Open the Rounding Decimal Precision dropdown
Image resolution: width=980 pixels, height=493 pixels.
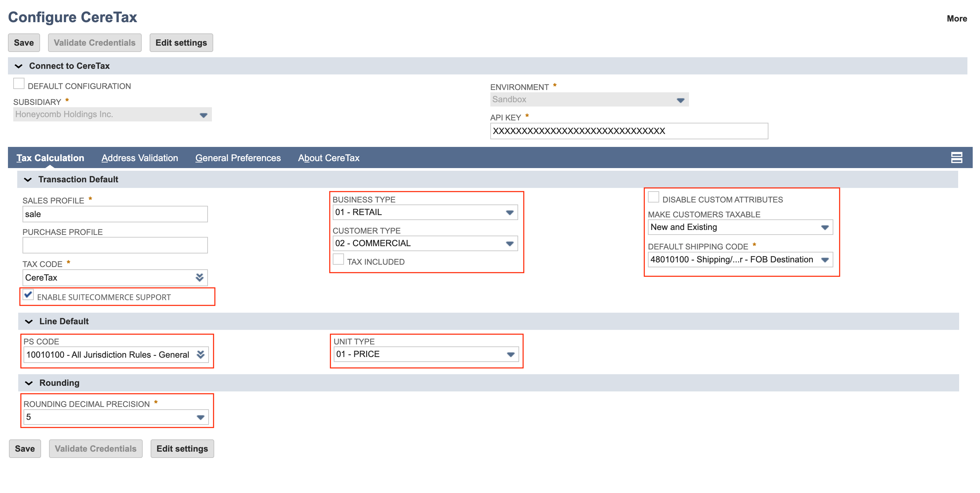116,417
